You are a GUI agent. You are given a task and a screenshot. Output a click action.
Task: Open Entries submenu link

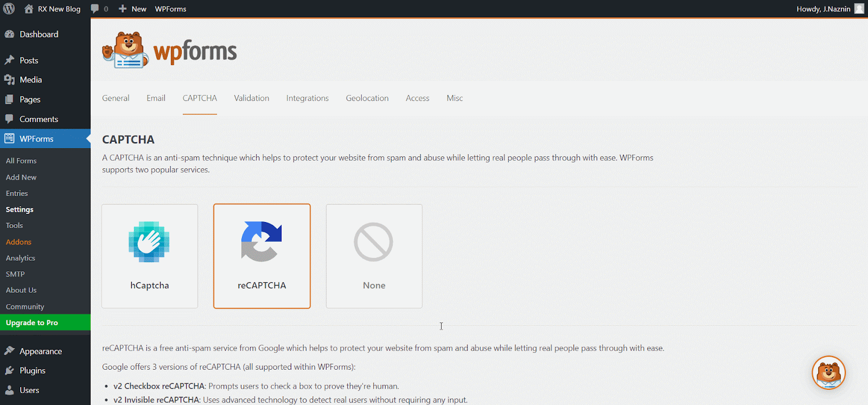[17, 193]
